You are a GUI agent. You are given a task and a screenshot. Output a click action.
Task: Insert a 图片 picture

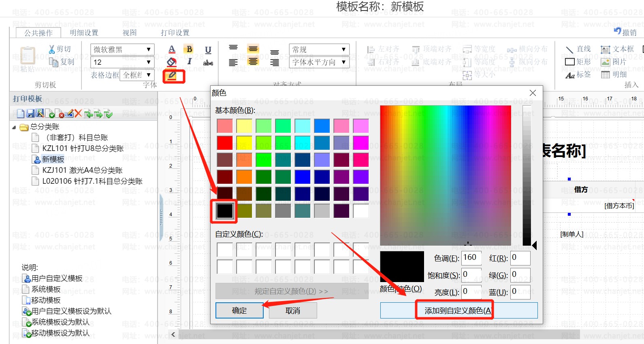[614, 62]
